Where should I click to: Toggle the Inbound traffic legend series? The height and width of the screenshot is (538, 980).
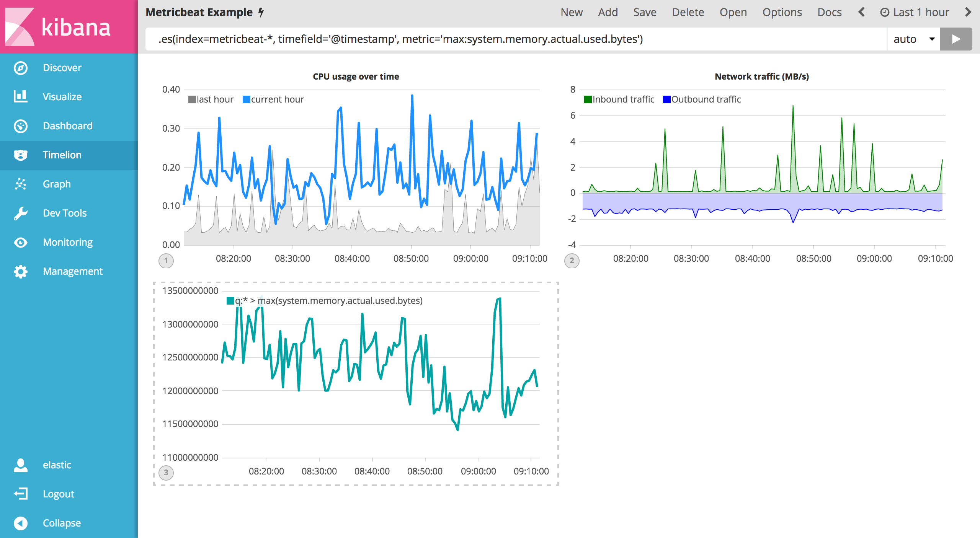[x=623, y=99]
